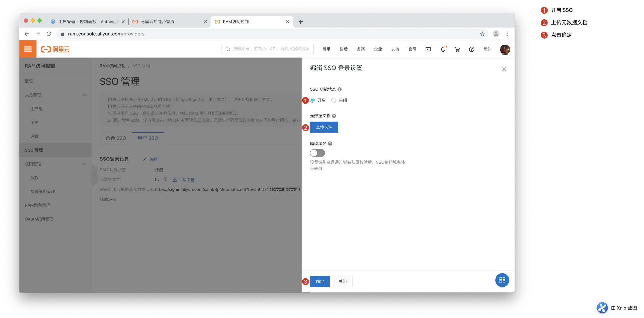Click the notification bell icon

pyautogui.click(x=443, y=49)
